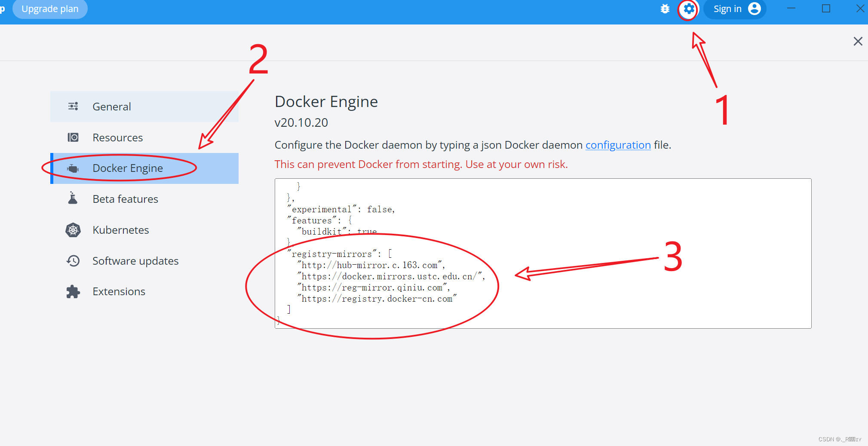Viewport: 868px width, 446px height.
Task: Click inside the daemon JSON editor
Action: click(x=543, y=254)
